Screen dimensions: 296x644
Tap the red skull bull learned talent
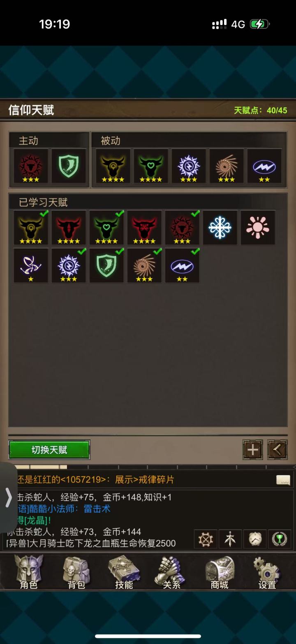144,228
